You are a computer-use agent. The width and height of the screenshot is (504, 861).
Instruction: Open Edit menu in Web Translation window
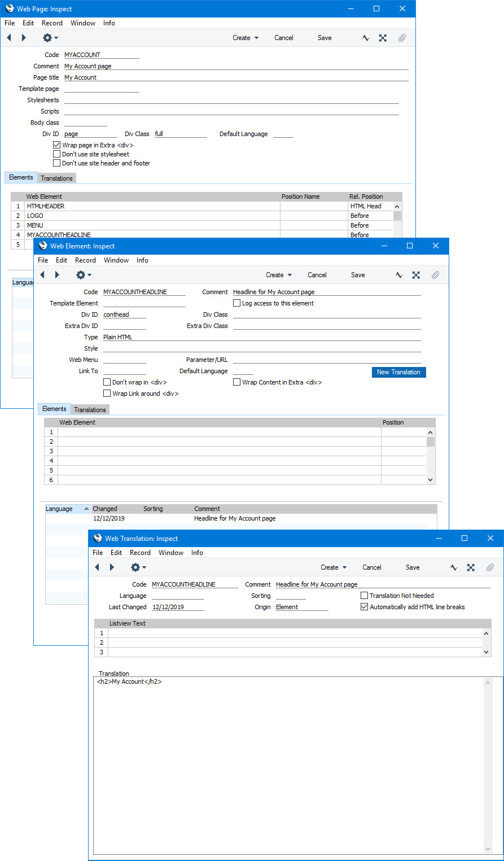tap(116, 553)
